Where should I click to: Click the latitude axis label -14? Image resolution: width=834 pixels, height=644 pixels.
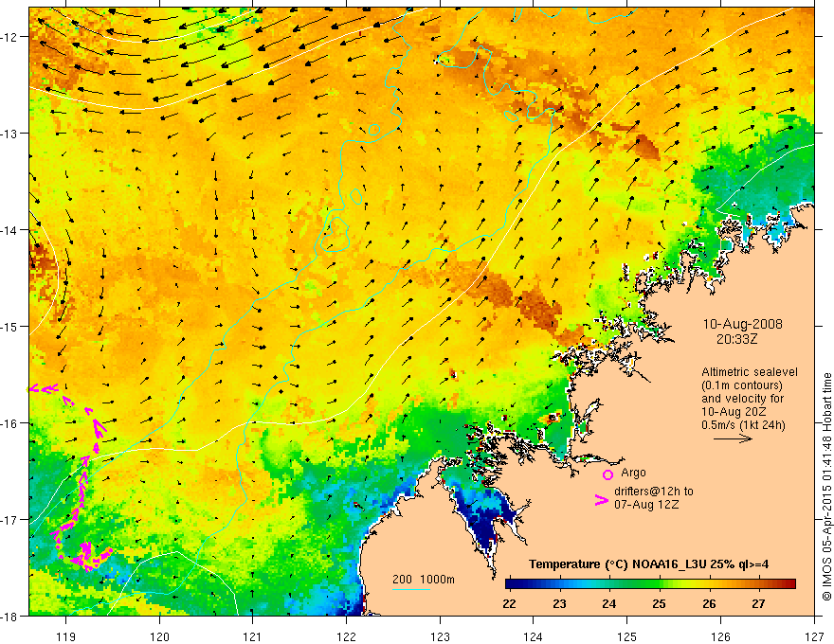tap(11, 230)
